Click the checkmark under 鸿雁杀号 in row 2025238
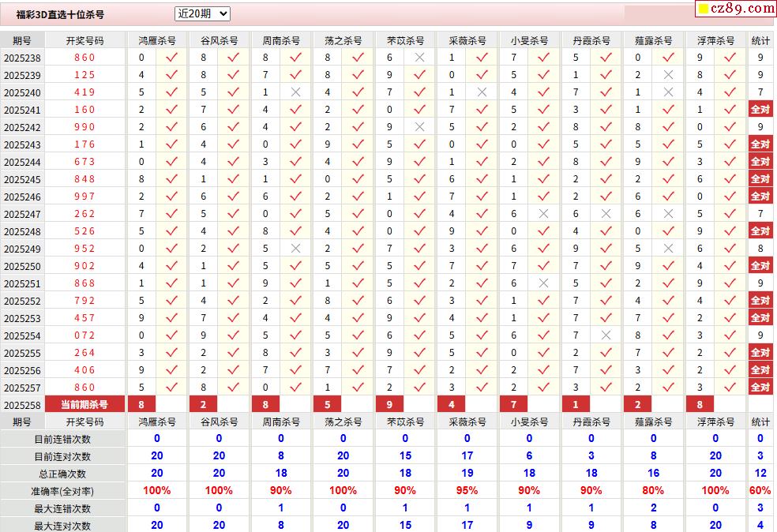777x532 pixels. [x=172, y=58]
